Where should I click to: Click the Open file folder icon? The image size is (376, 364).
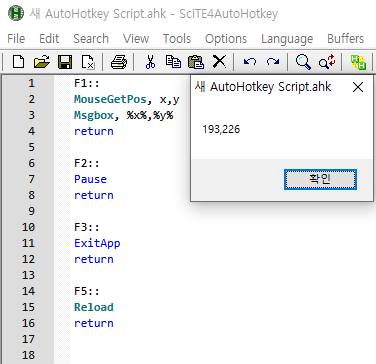(42, 62)
